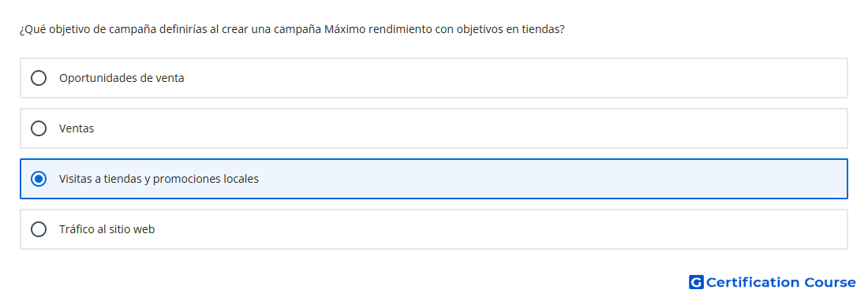Select the Tráfico al sitio web radio
The image size is (868, 297).
pyautogui.click(x=39, y=229)
